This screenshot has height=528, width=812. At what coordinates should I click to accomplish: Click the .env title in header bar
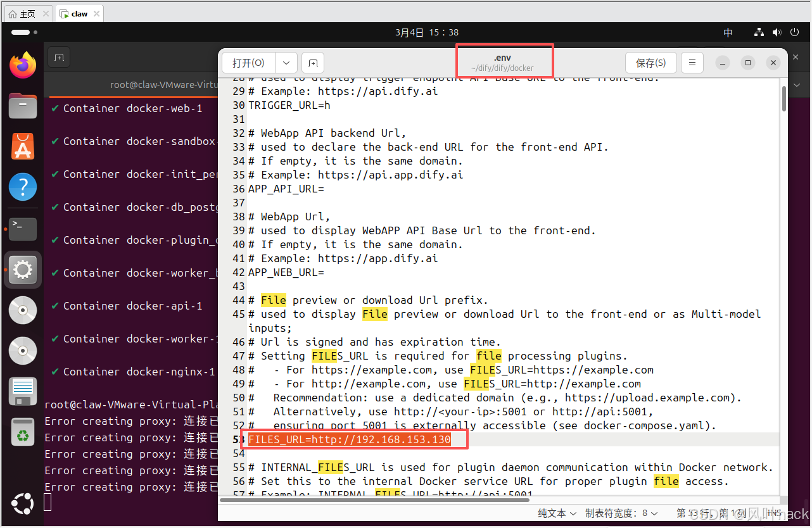(502, 58)
